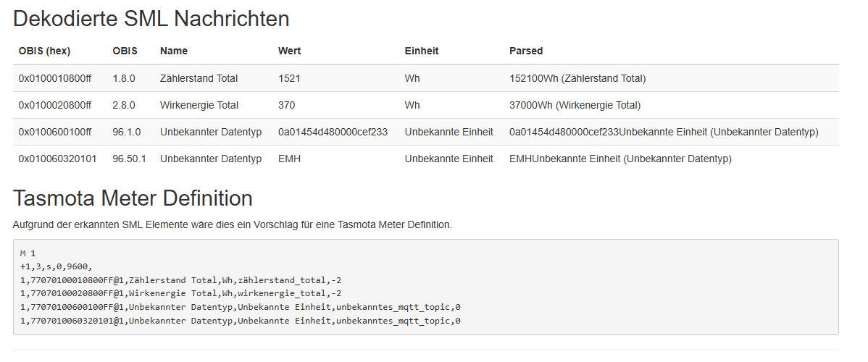This screenshot has height=362, width=868.
Task: Click the code line containing zählerstand_total
Action: point(180,280)
